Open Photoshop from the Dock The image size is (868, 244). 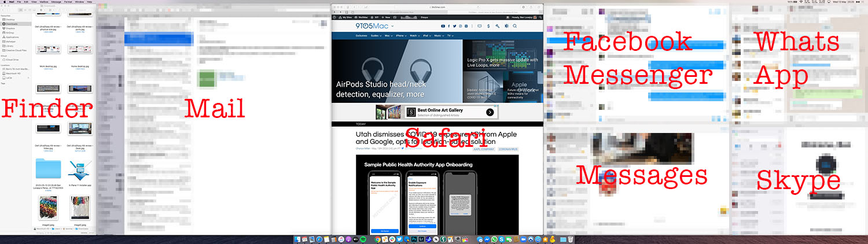pos(415,239)
